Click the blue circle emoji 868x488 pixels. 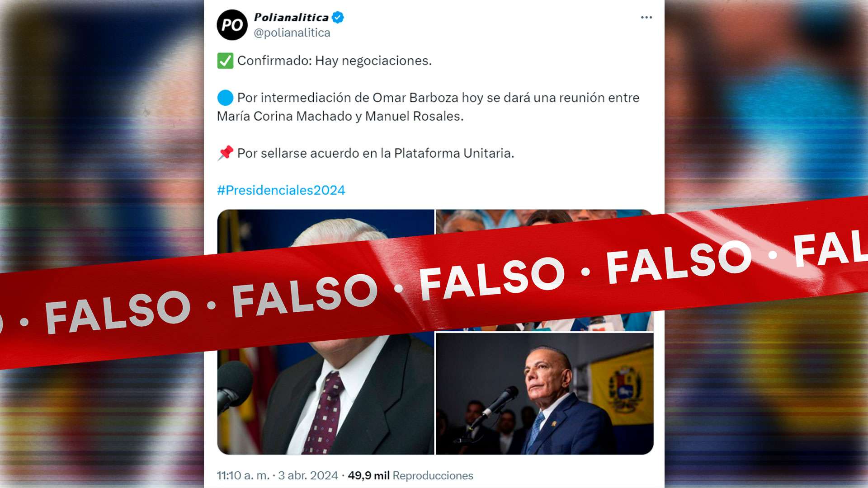click(x=225, y=98)
